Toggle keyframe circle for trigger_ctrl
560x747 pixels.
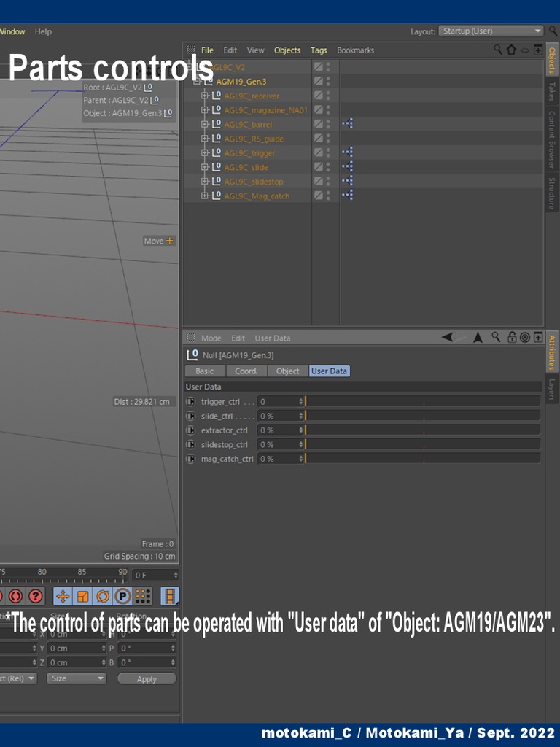point(191,402)
